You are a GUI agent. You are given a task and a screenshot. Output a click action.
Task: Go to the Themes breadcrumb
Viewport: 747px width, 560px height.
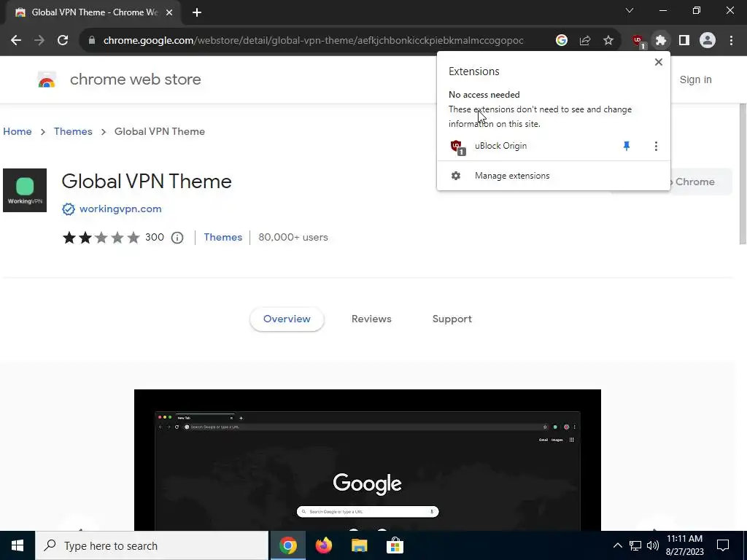click(73, 131)
